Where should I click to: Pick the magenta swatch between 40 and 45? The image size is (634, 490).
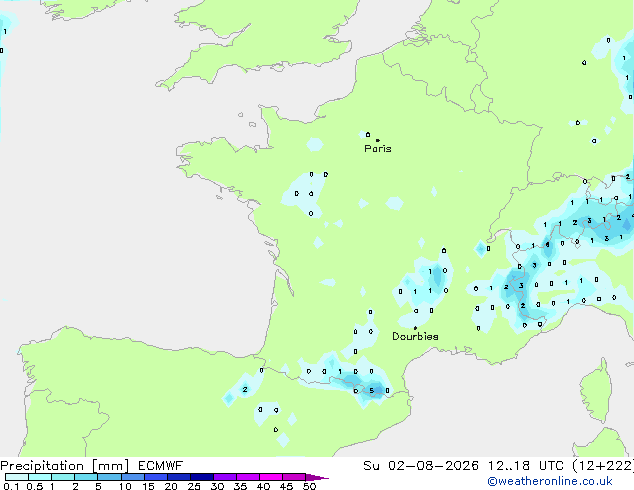pos(271,477)
